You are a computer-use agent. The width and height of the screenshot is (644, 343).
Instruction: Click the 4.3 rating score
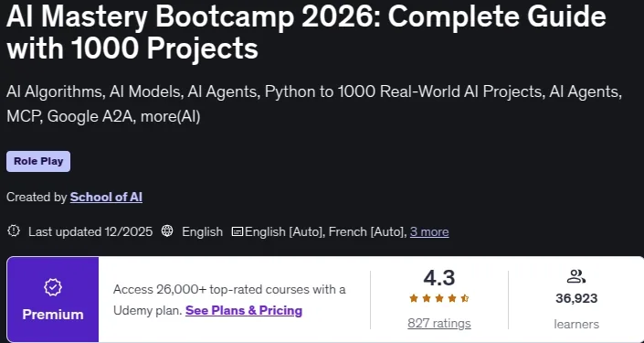(439, 278)
